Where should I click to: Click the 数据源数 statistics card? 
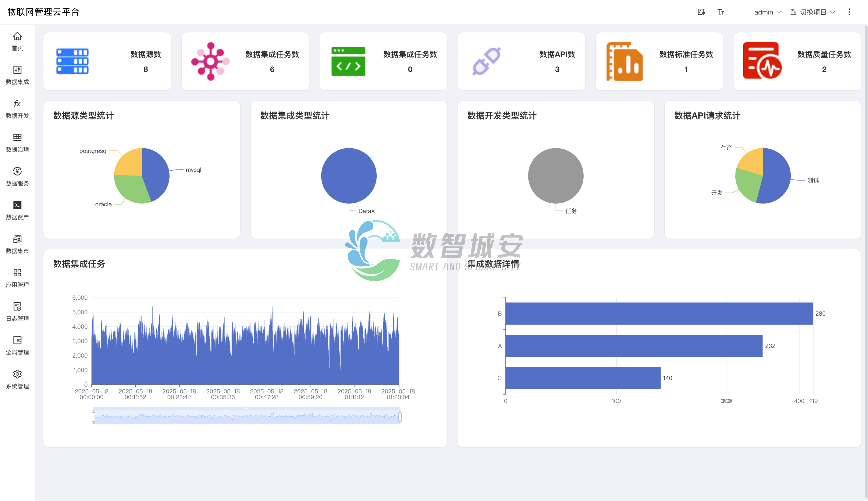[x=107, y=61]
